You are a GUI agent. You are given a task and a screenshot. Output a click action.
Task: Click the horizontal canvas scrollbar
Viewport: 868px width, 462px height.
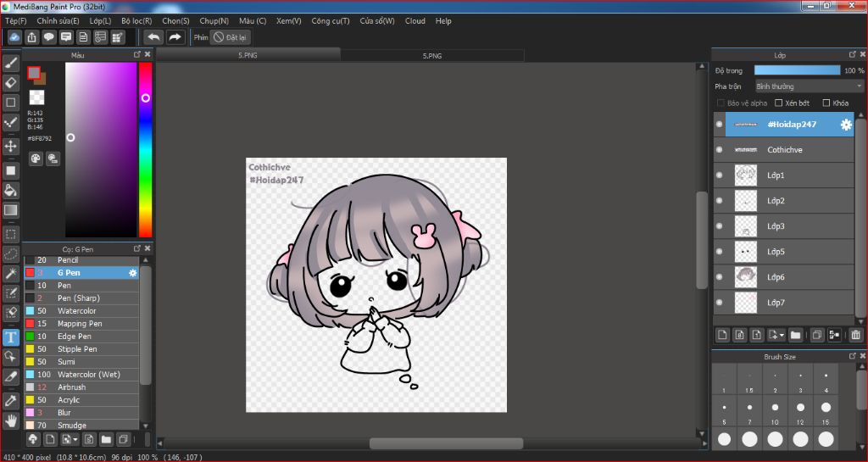pos(446,443)
